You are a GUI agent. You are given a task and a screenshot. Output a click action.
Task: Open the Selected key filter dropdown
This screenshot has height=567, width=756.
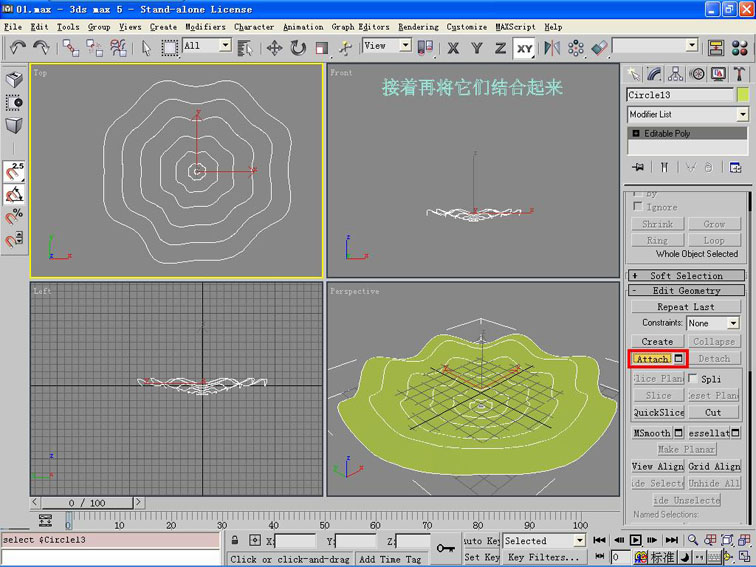pos(580,540)
